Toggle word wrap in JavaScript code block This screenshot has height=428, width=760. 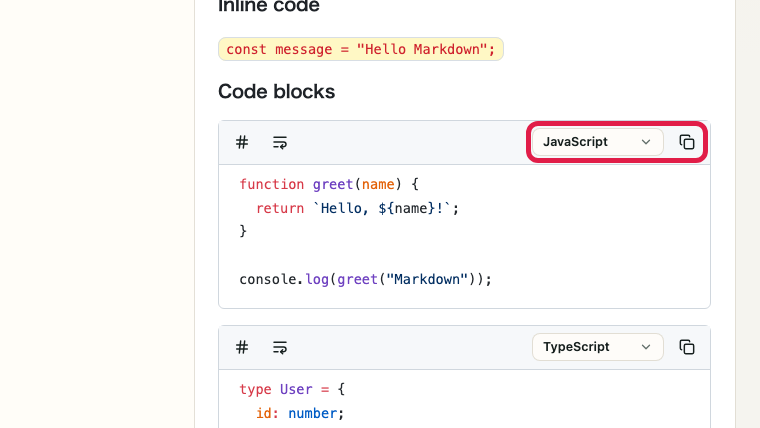tap(280, 143)
